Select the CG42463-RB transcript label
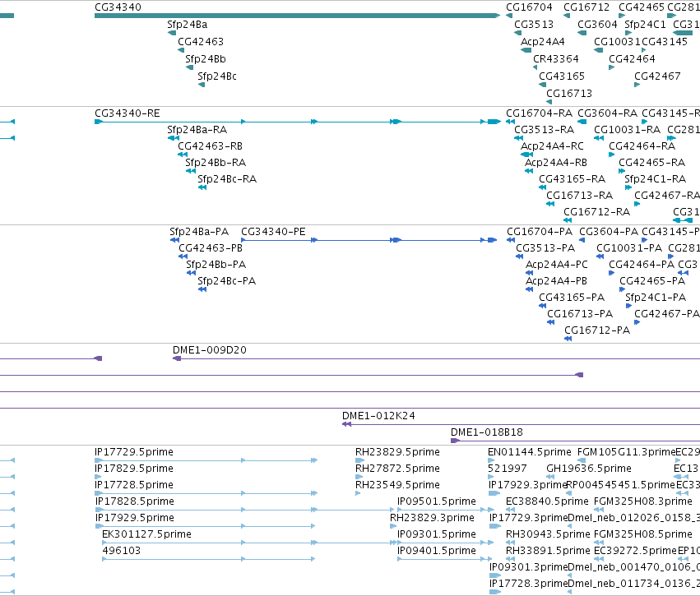 coord(210,146)
